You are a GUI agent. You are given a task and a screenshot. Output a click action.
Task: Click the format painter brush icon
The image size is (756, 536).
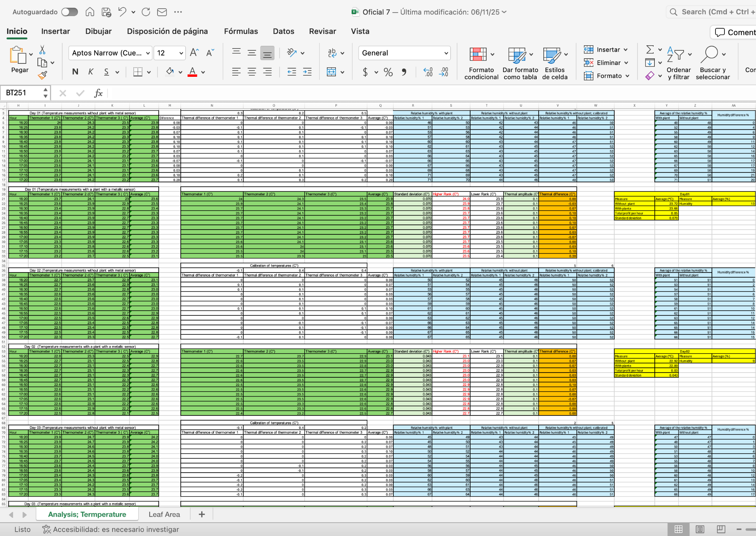click(x=43, y=75)
